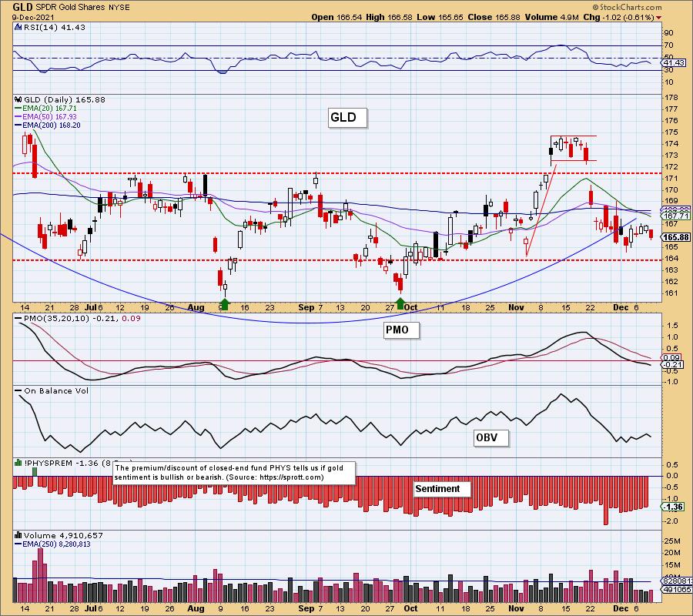Click the Chg -1.02 (-0.61%) value

tap(618, 17)
